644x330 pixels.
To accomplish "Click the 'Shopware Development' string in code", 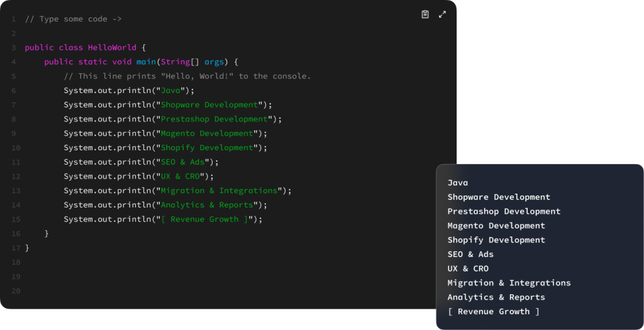I will (209, 105).
